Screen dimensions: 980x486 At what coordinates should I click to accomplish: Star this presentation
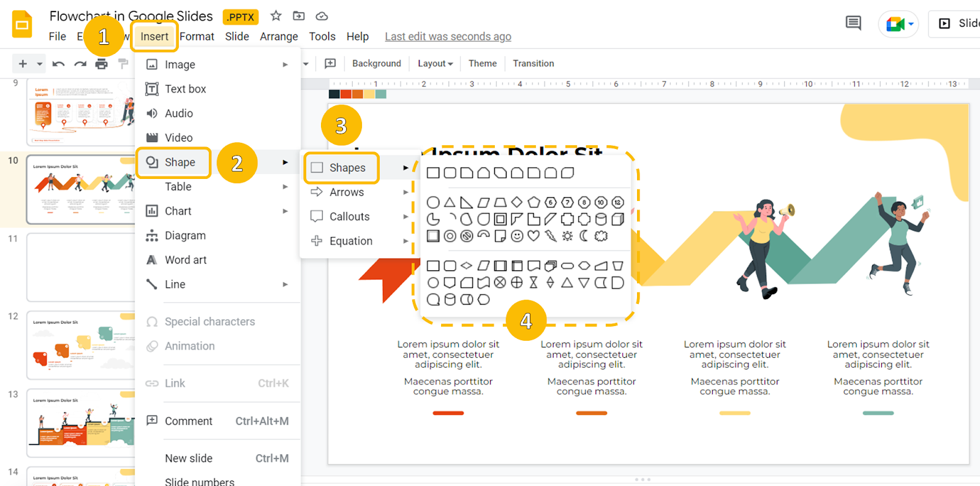click(x=276, y=16)
